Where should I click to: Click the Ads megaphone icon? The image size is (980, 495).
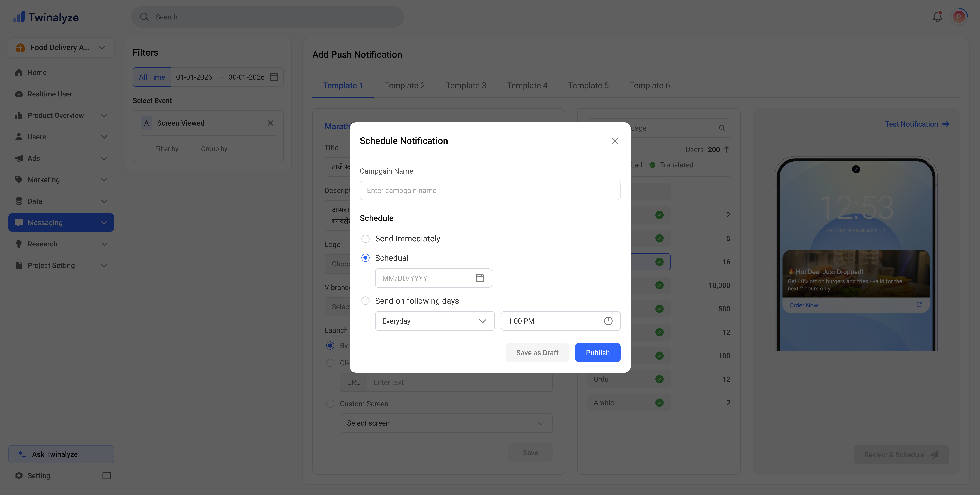(19, 158)
